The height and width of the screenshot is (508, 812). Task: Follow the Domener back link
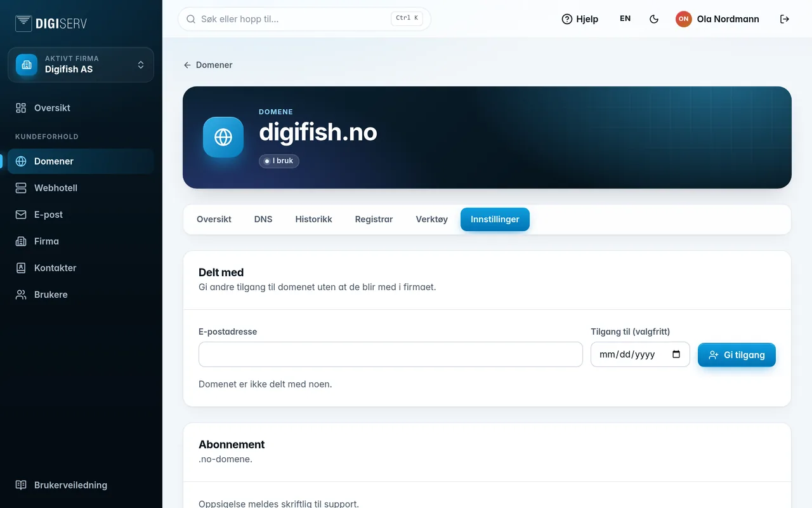[x=208, y=65]
